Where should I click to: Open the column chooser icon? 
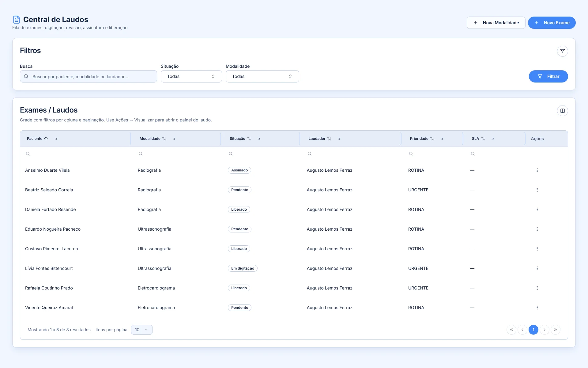coord(562,111)
